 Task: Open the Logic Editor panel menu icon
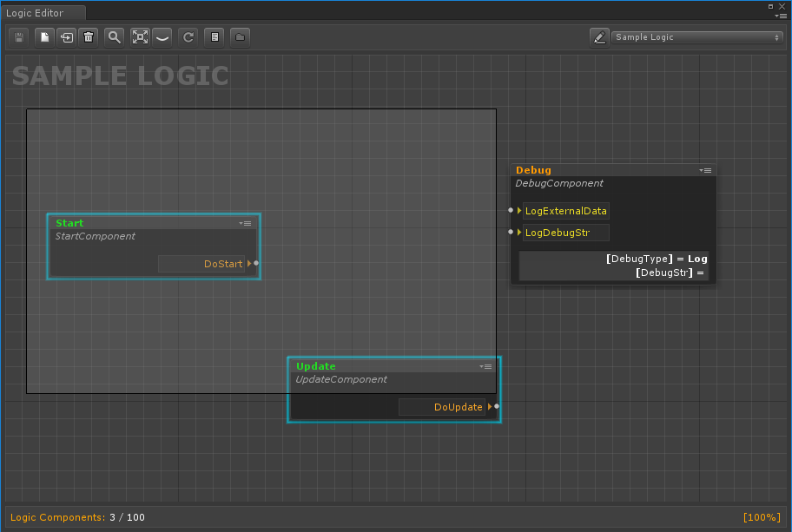pyautogui.click(x=781, y=16)
